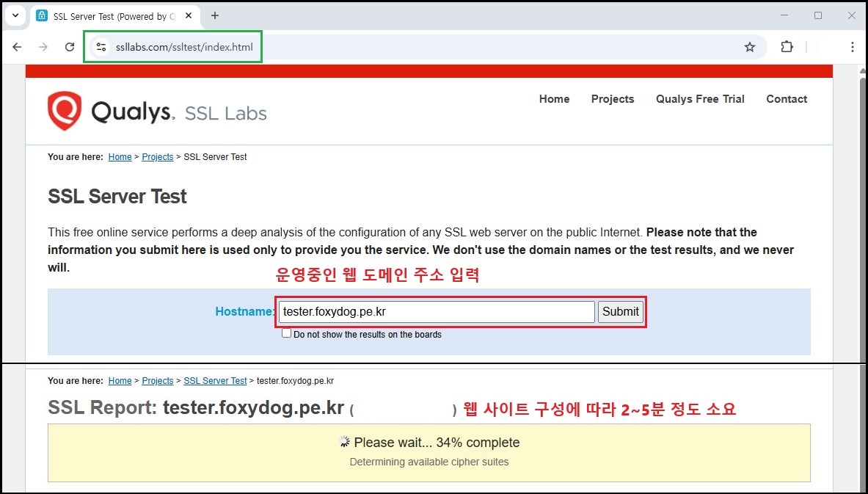Screen dimensions: 868x494
Task: Follow the SSL Server Test breadcrumb link
Action: pos(215,380)
